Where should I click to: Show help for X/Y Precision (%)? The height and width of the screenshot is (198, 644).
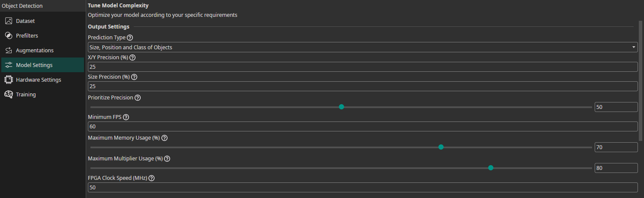132,57
